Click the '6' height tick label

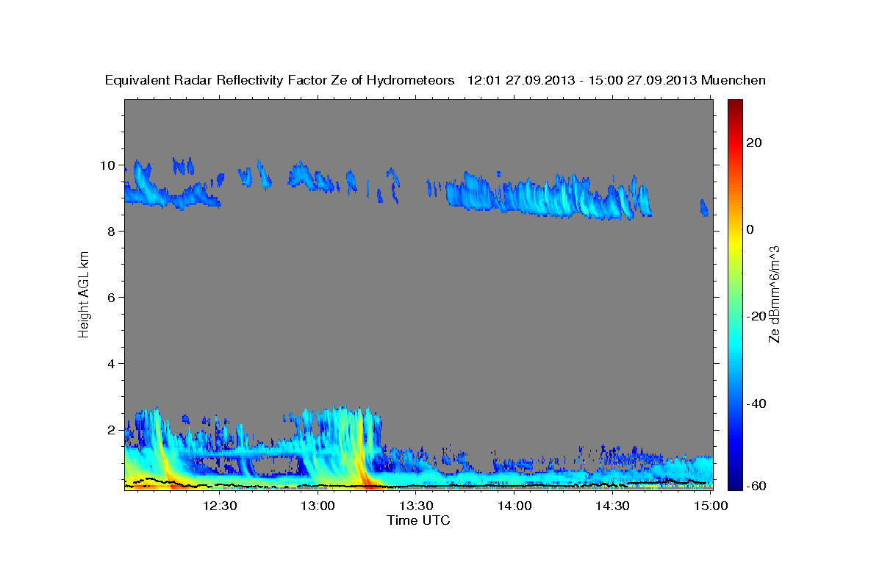click(112, 297)
